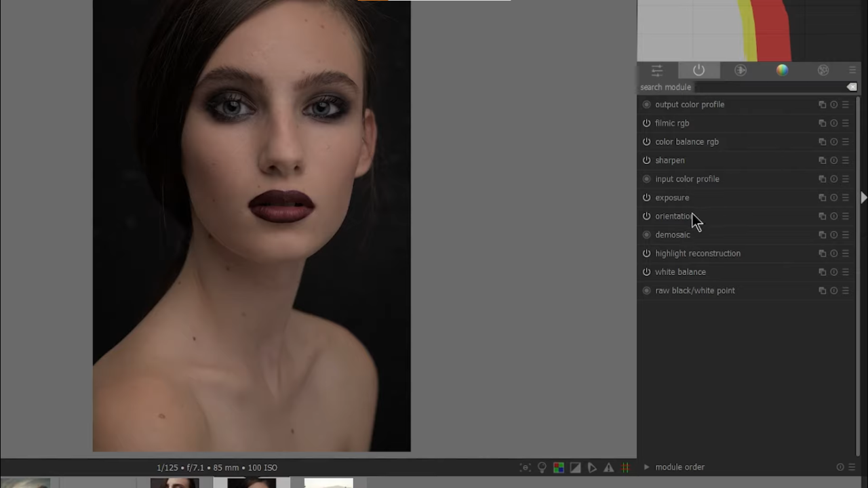Toggle the overexposure warning triangle icon
This screenshot has width=868, height=488.
click(x=608, y=467)
